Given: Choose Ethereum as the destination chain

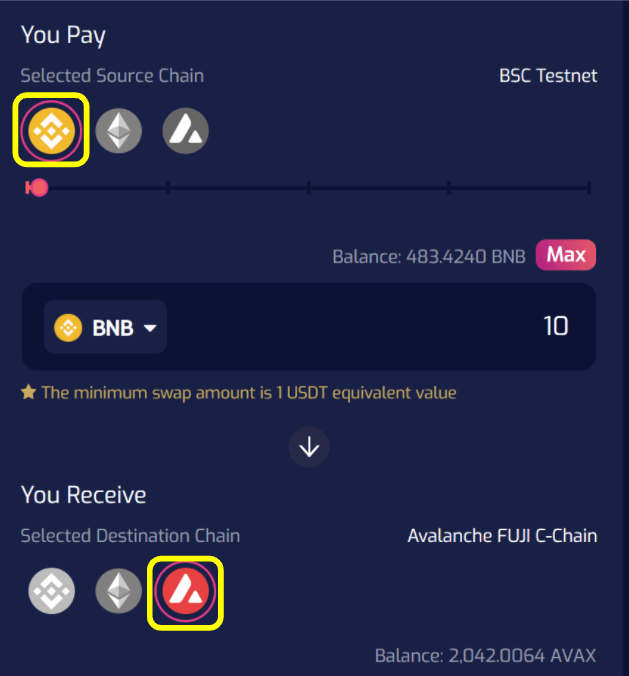Looking at the screenshot, I should [119, 593].
